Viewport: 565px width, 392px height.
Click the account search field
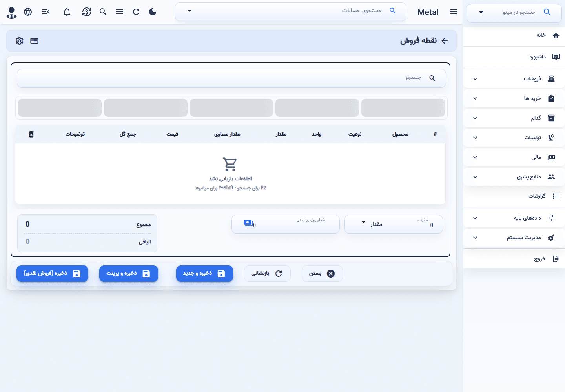click(290, 11)
